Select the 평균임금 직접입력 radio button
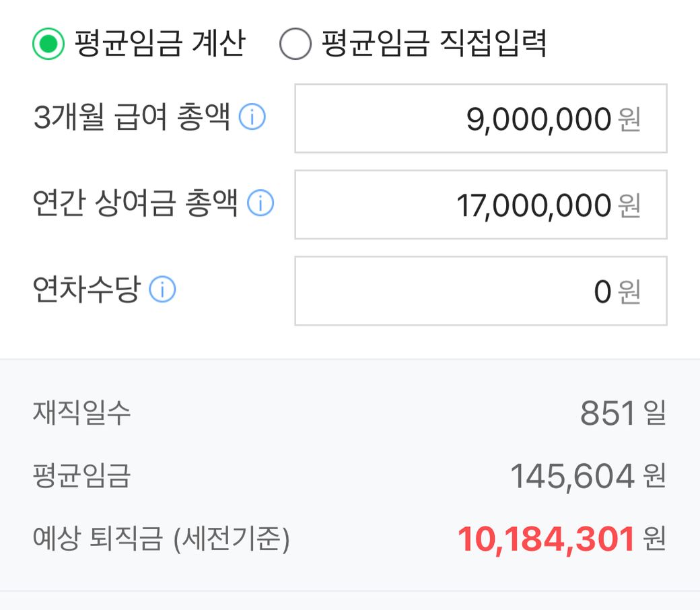The width and height of the screenshot is (700, 610). pos(295,44)
